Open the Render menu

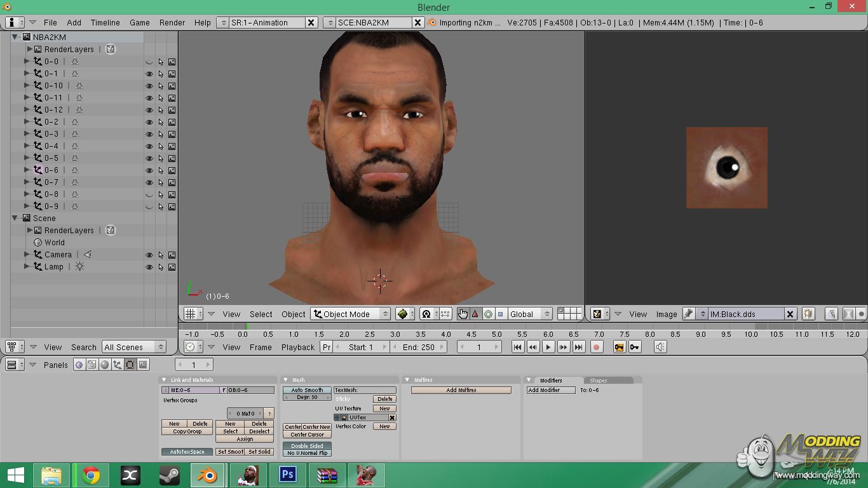(172, 22)
